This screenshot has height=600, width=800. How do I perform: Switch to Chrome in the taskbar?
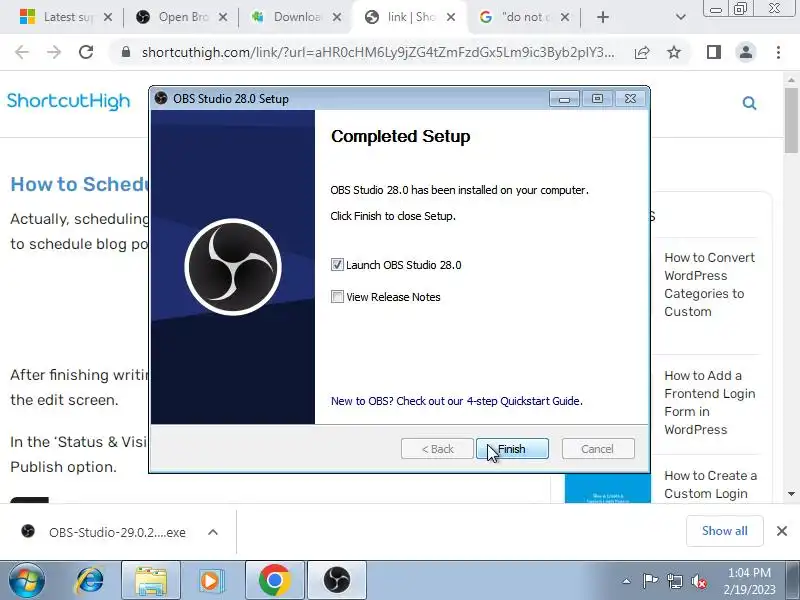(x=274, y=581)
